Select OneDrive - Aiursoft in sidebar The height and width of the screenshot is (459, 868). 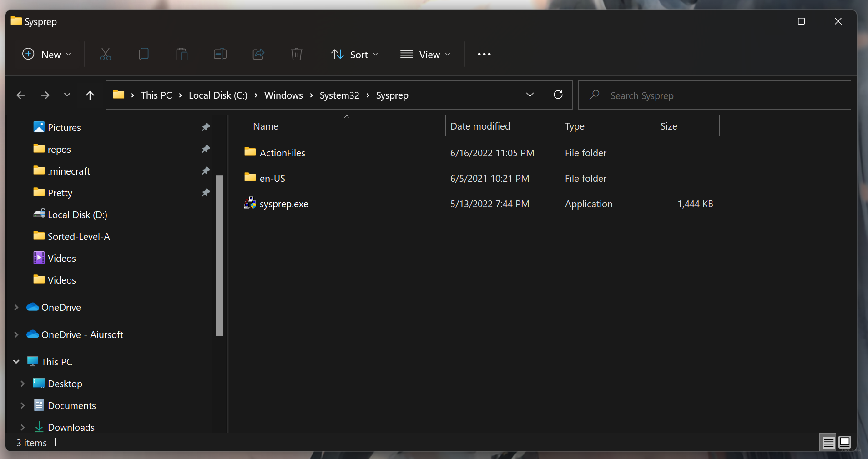click(82, 335)
